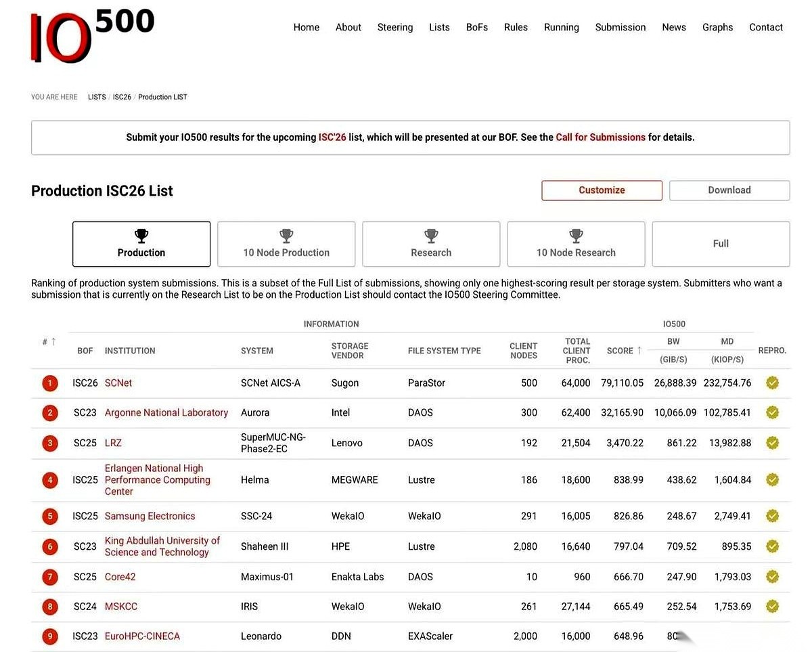812x652 pixels.
Task: Open the LRZ institution link
Action: tap(113, 443)
